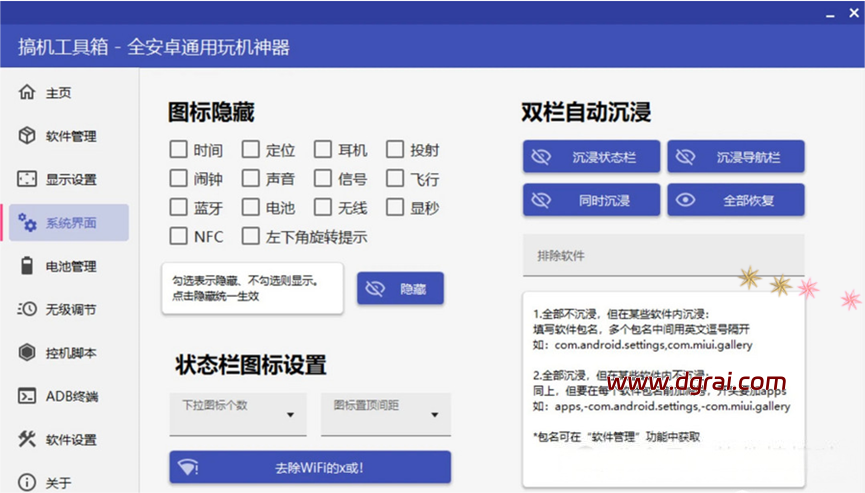Open the 图标置顶间距 dropdown
This screenshot has height=493, width=865.
[x=385, y=414]
